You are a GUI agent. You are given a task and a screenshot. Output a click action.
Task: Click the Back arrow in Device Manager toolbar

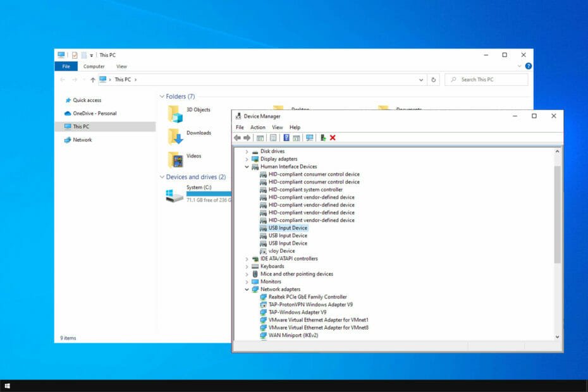(x=237, y=138)
